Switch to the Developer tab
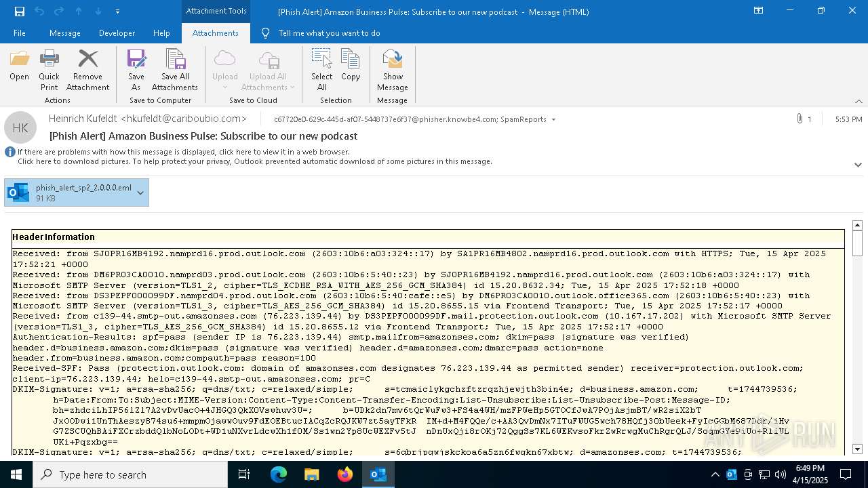The height and width of the screenshot is (488, 868). point(117,33)
